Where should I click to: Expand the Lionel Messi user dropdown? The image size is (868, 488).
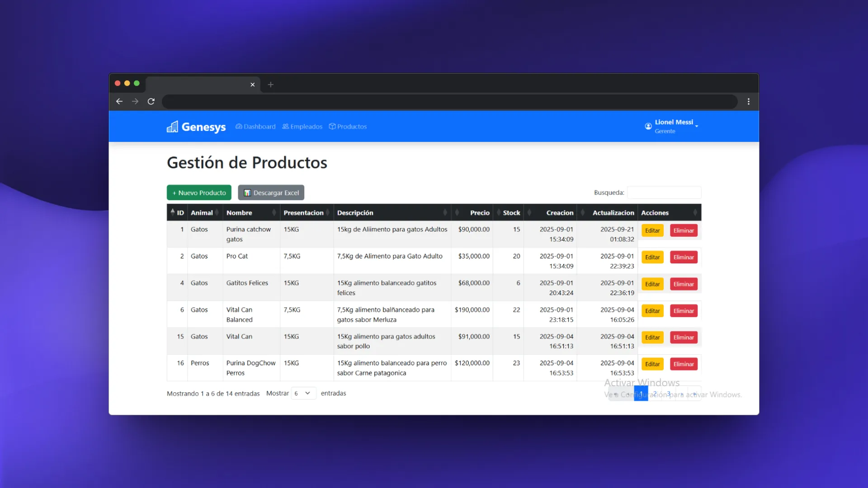click(697, 126)
